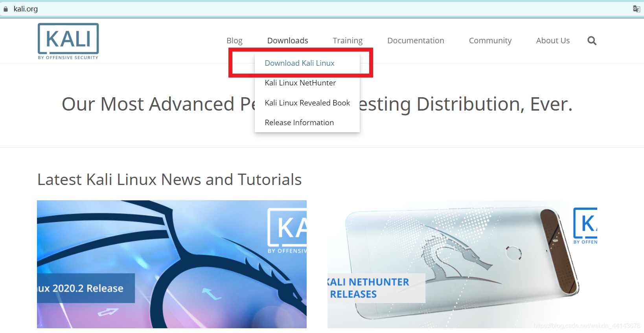This screenshot has height=333, width=644.
Task: Click the translate page icon in address bar
Action: pos(636,9)
